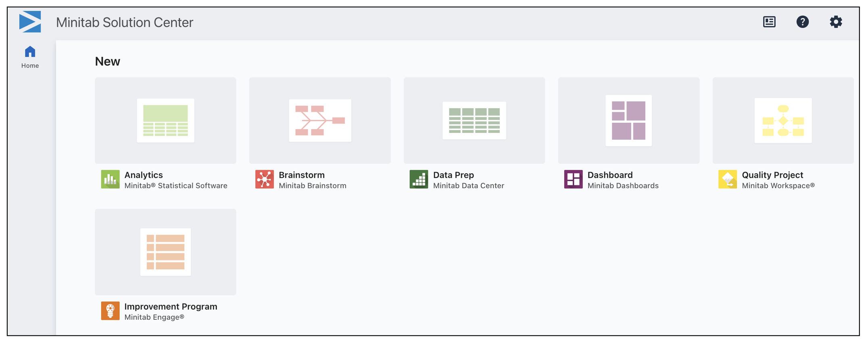Click the yellow Quality Project icon

(x=728, y=180)
